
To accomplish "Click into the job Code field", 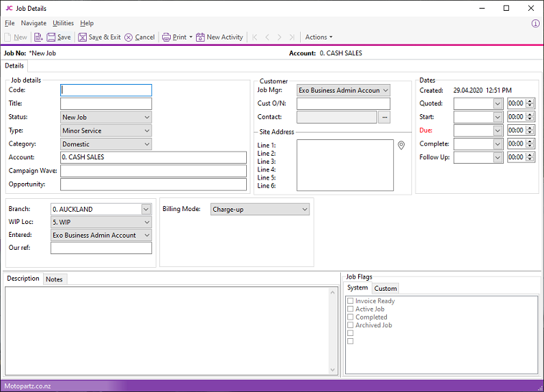I will pos(106,90).
